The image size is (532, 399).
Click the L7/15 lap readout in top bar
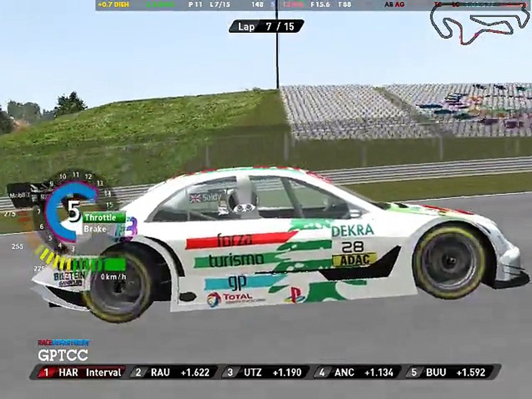click(220, 5)
